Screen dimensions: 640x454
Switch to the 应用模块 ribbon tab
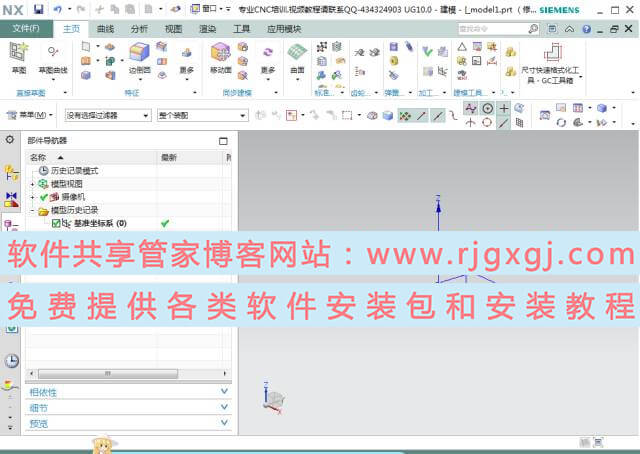[x=284, y=29]
